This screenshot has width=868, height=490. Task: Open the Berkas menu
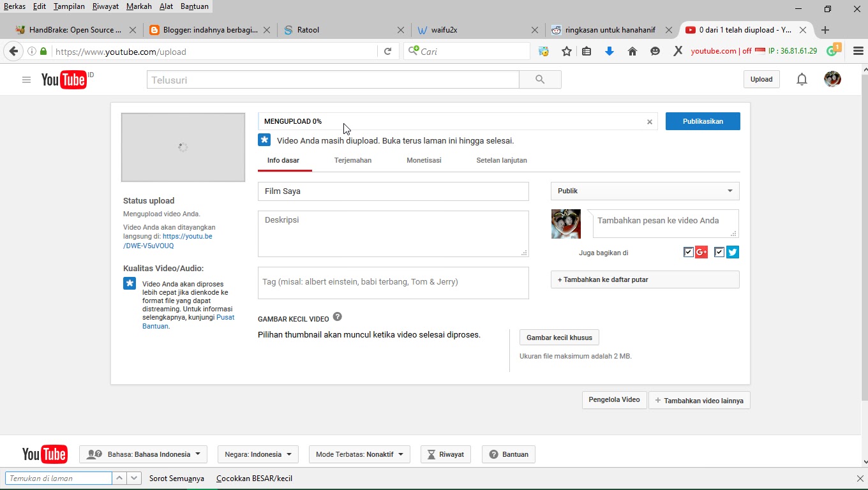[x=15, y=6]
